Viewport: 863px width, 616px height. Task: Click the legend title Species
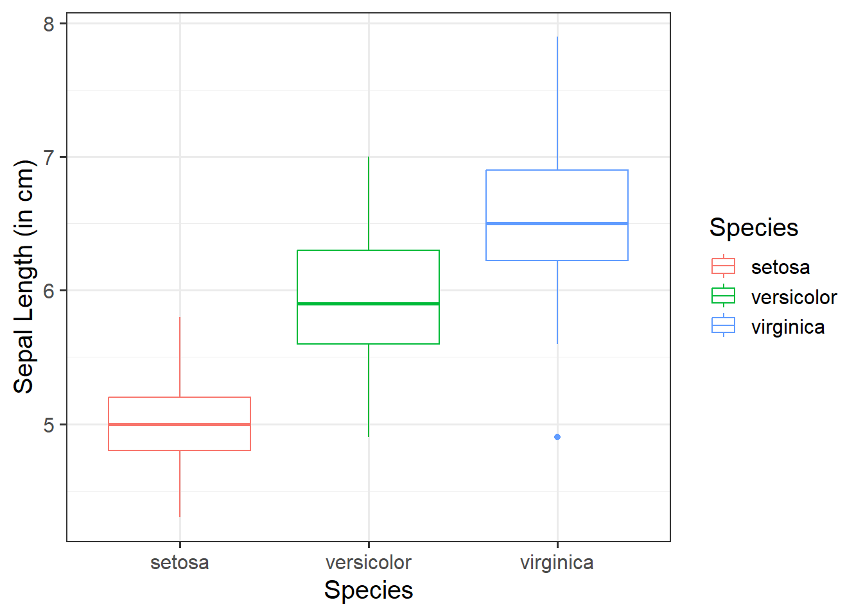754,228
